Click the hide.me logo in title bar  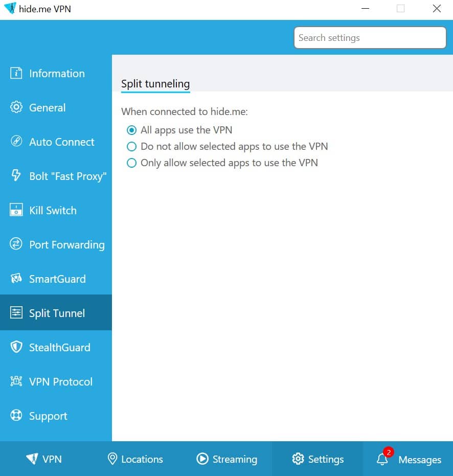(x=10, y=8)
